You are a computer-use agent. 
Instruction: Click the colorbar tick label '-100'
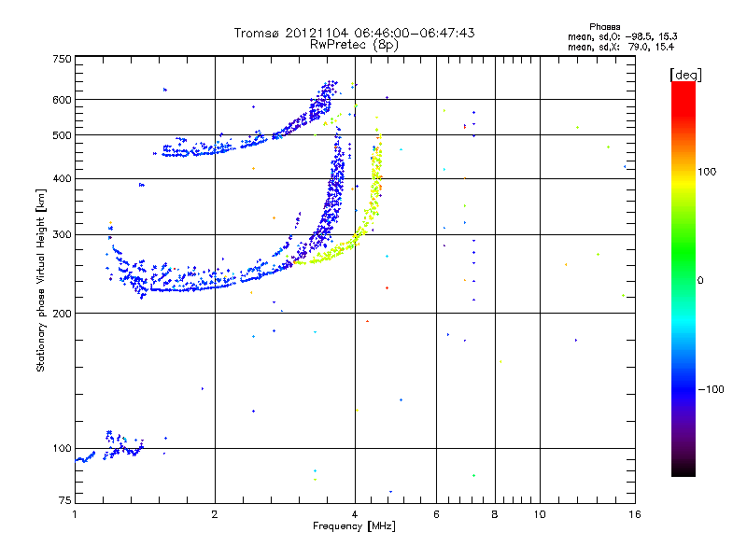coord(711,389)
